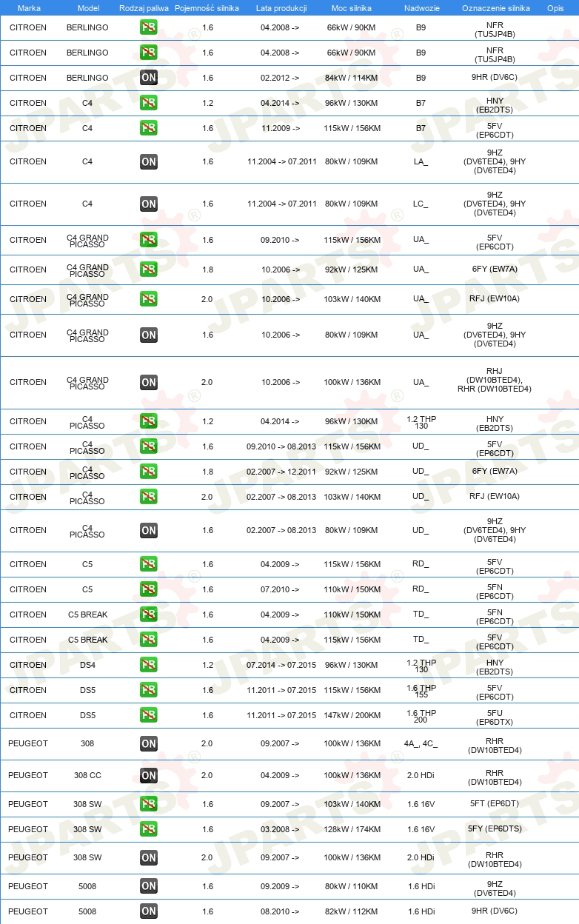Click the 'Oznaczenie silnika' column header
The image size is (579, 924).
[496, 8]
